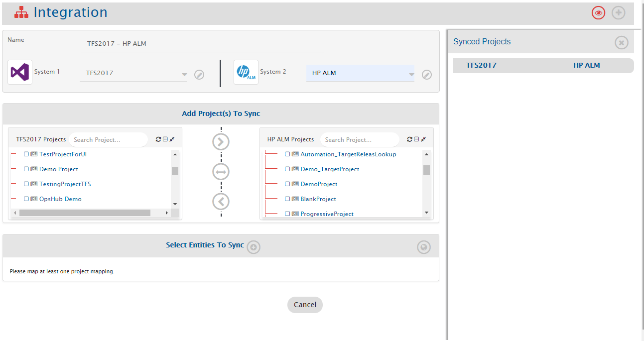The width and height of the screenshot is (644, 341).
Task: Add entities with Select Entities plus icon
Action: [254, 247]
